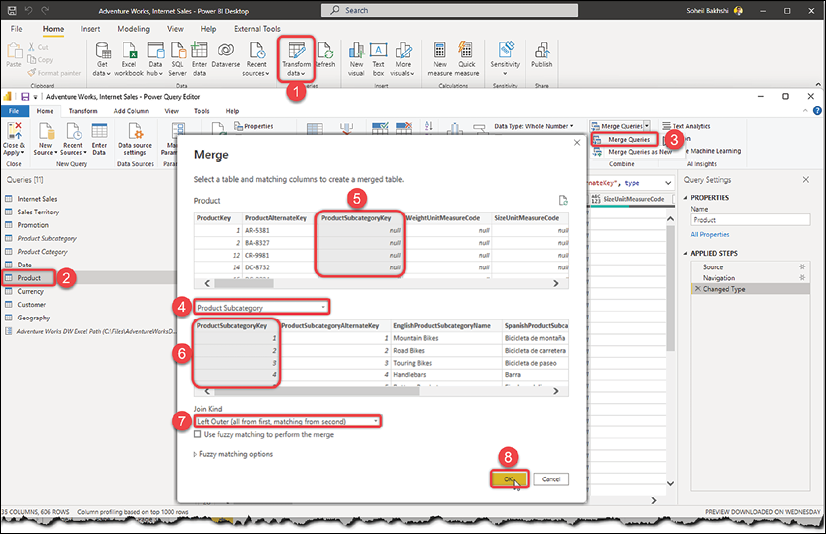Add a New visual
Image resolution: width=826 pixels, height=534 pixels.
click(356, 59)
